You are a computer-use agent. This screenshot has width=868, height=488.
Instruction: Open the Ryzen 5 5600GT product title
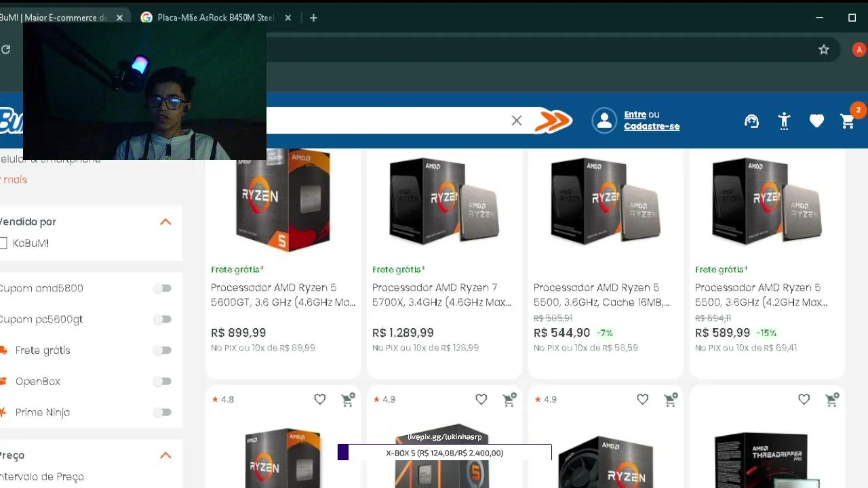[283, 295]
